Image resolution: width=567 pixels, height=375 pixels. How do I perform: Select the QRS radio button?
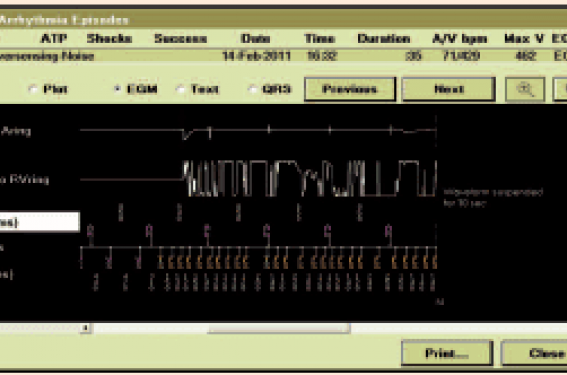(x=253, y=89)
